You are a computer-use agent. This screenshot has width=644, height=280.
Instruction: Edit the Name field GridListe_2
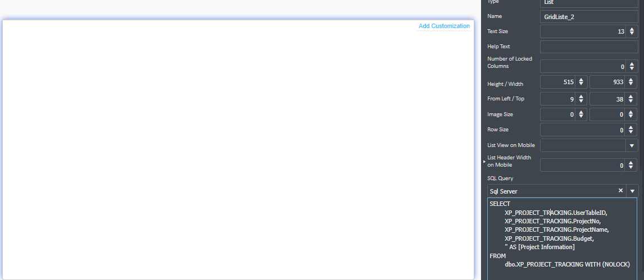click(x=589, y=17)
